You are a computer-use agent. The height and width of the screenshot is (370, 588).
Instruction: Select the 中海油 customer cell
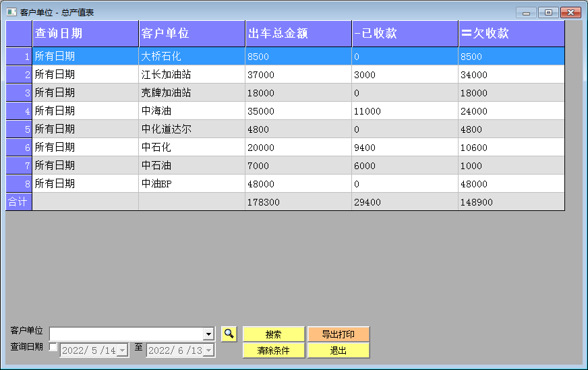pos(192,111)
